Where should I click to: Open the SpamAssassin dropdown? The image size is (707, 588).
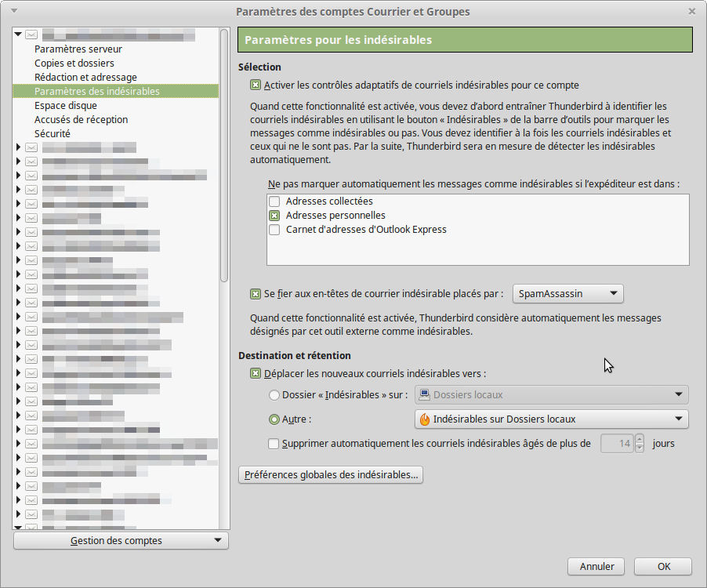pos(567,294)
